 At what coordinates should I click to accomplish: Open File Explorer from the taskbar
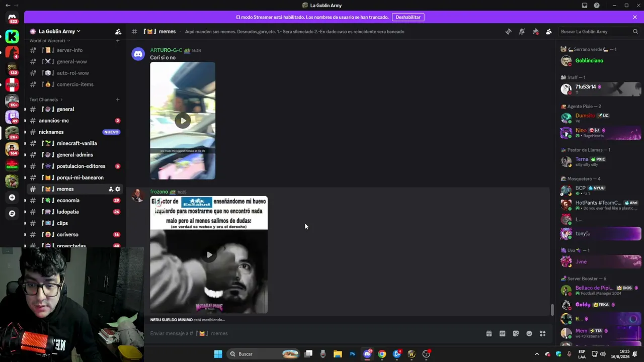tap(338, 354)
